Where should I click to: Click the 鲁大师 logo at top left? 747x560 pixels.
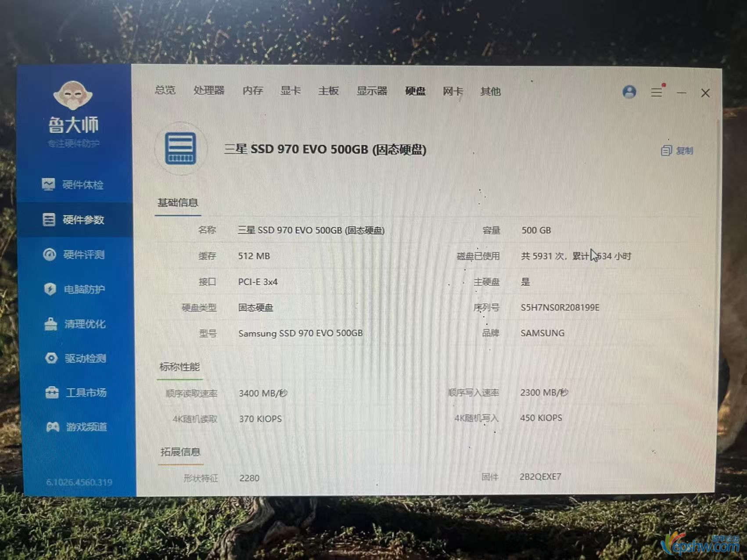coord(73,110)
